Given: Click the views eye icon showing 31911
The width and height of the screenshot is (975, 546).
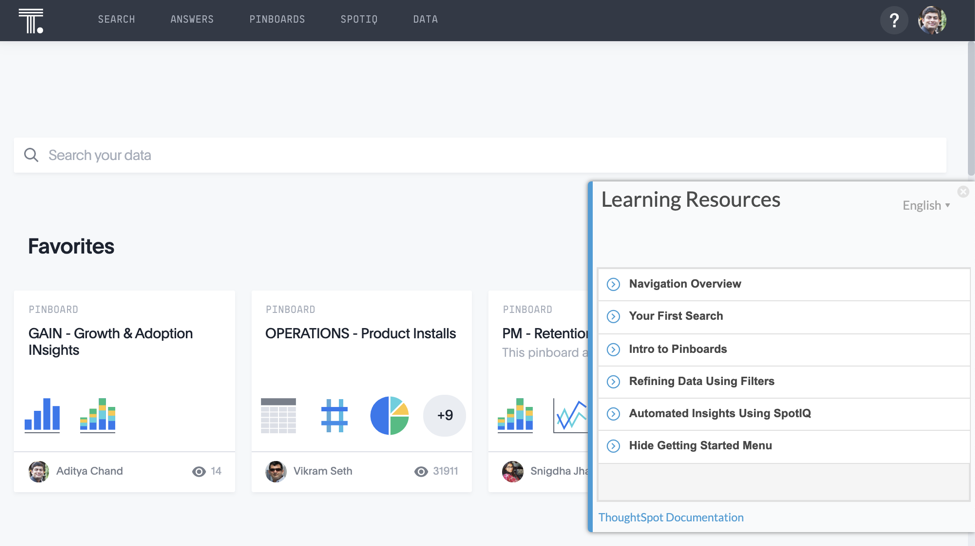Looking at the screenshot, I should coord(421,471).
